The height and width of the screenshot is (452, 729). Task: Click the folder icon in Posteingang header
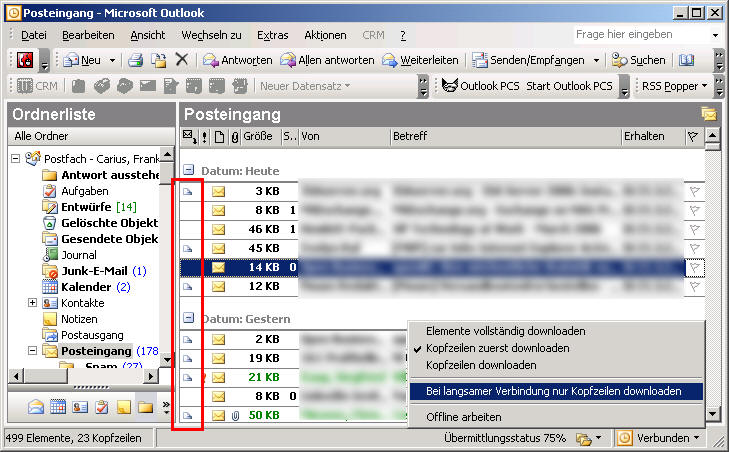tap(709, 114)
